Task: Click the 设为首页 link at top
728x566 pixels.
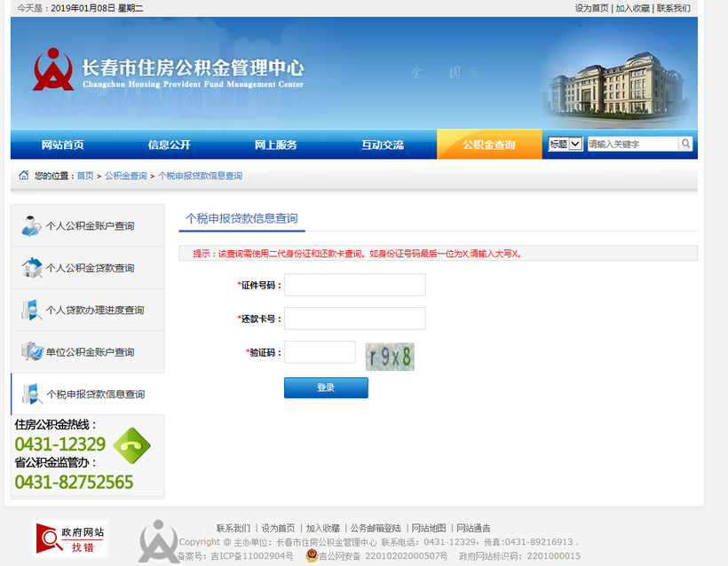Action: (591, 8)
